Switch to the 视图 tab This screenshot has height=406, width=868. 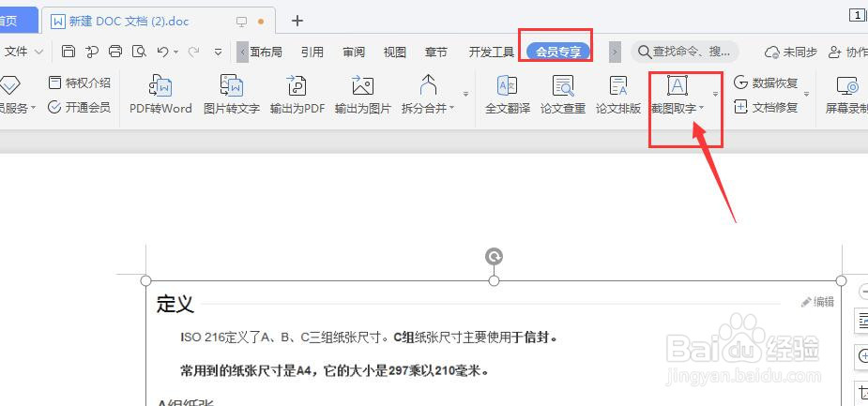395,52
